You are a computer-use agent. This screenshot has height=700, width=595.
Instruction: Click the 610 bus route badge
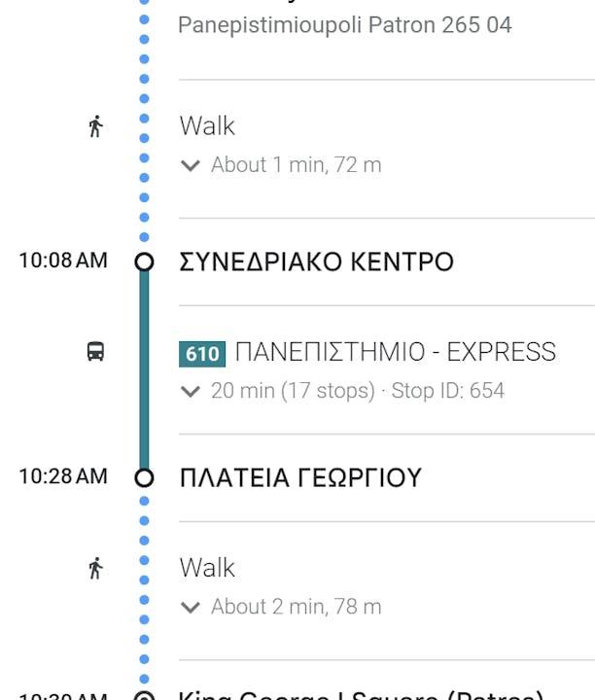202,353
